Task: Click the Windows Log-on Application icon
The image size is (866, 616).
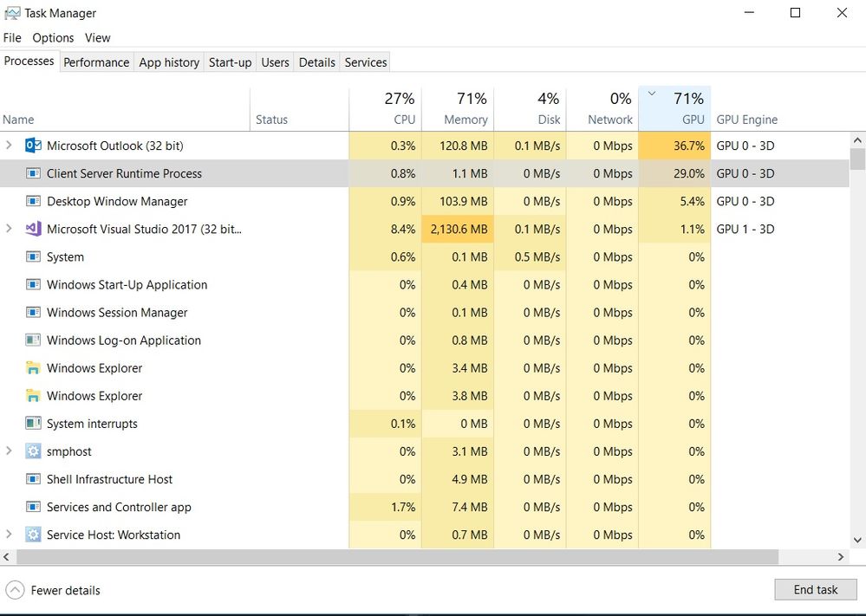Action: pos(33,340)
